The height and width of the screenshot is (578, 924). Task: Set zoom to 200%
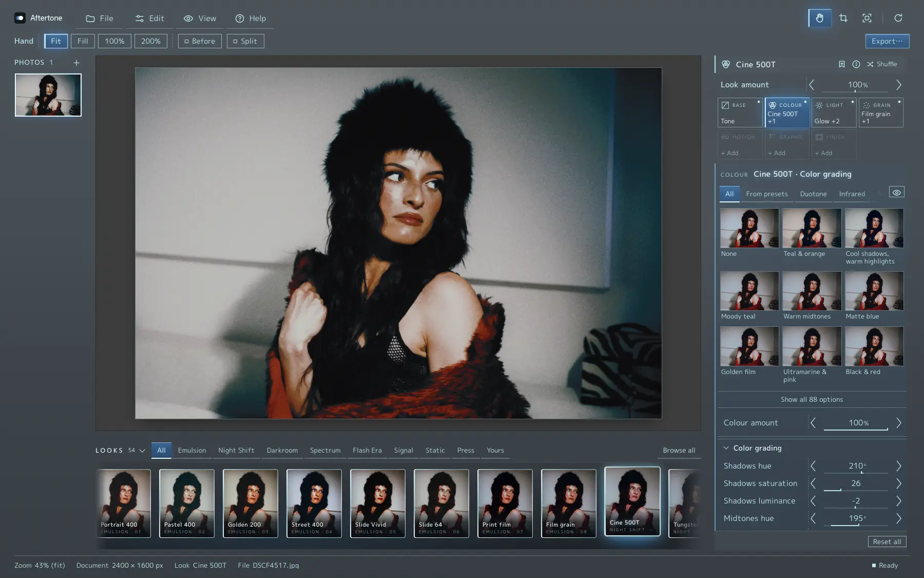pos(151,41)
